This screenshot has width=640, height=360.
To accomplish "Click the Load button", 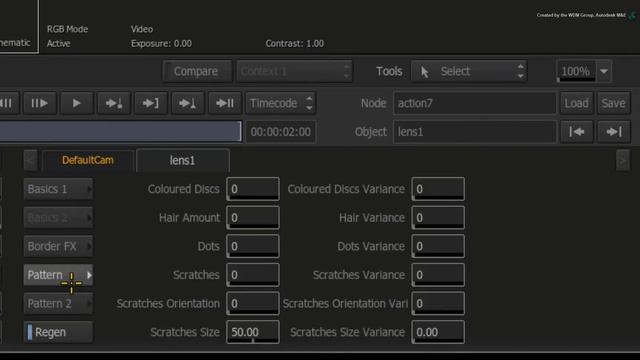I will pos(576,103).
